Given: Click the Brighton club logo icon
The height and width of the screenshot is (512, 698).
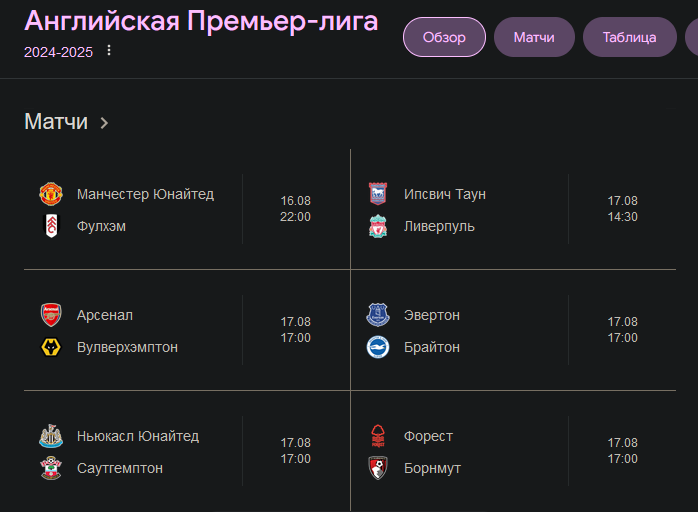Looking at the screenshot, I should pos(378,347).
